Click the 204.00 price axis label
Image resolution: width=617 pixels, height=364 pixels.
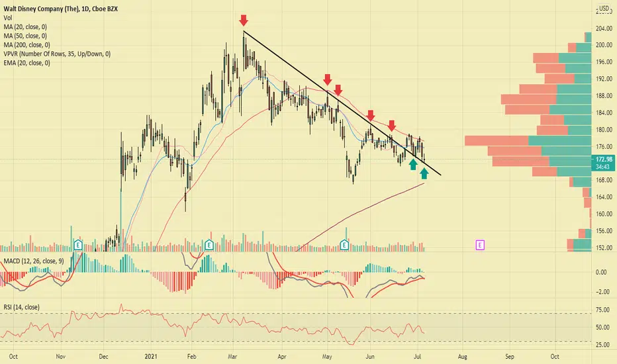coord(604,28)
